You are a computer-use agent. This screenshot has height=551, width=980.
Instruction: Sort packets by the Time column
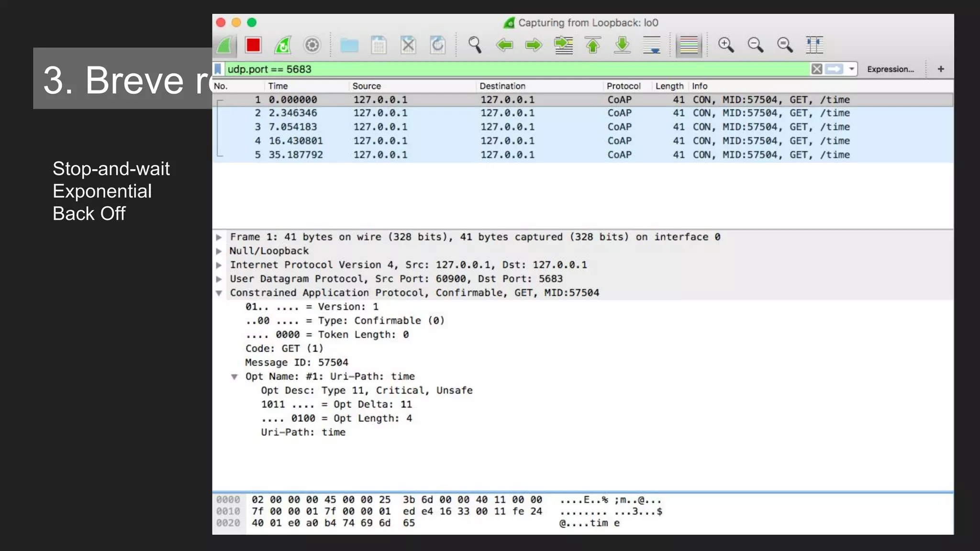tap(278, 86)
